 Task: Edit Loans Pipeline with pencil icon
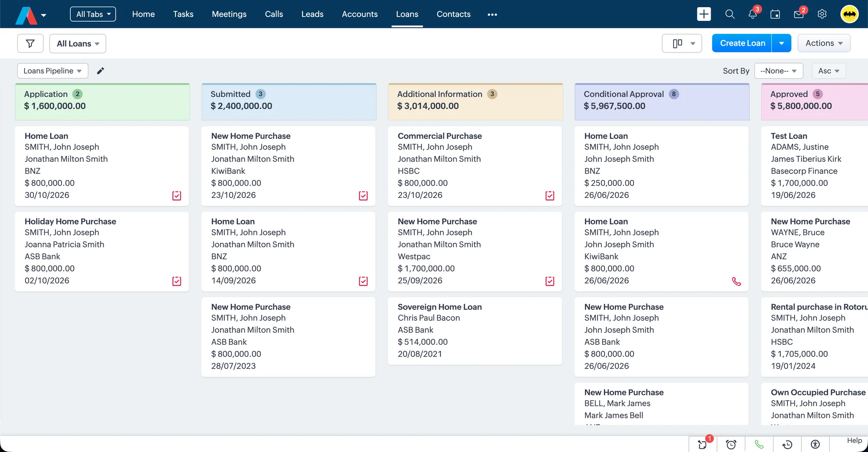coord(100,71)
